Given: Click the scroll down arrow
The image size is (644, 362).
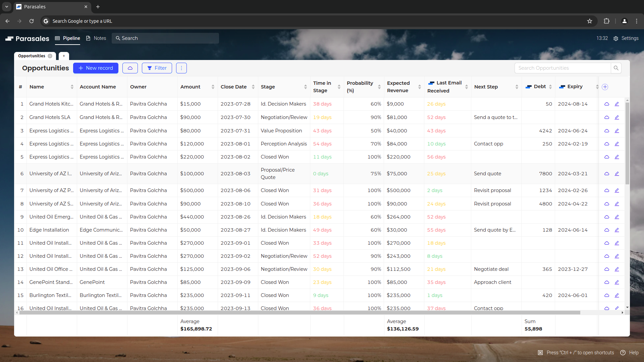Looking at the screenshot, I should pos(627,307).
